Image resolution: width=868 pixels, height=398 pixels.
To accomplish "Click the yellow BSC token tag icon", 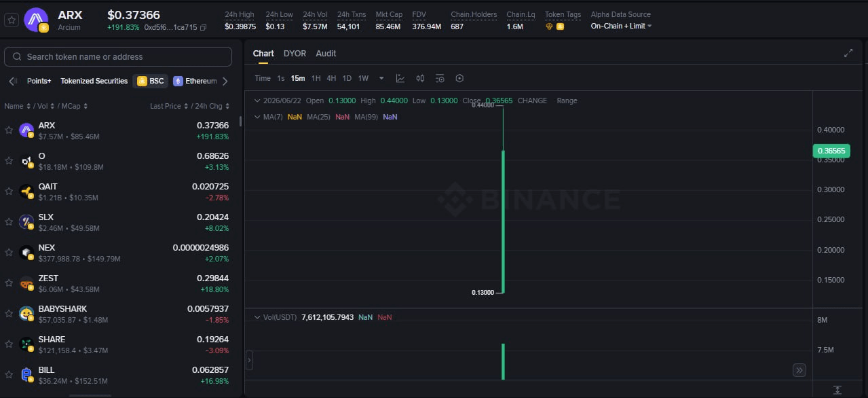I will pos(560,26).
